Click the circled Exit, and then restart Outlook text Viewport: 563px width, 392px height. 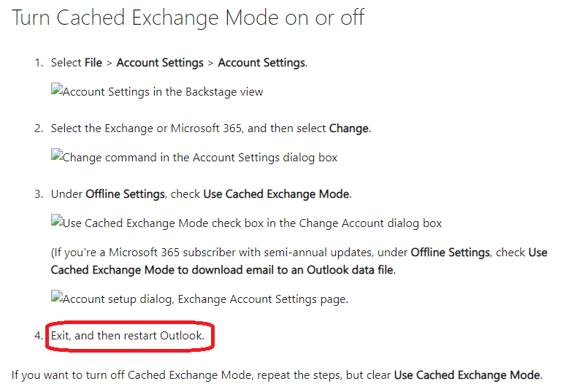pos(128,336)
